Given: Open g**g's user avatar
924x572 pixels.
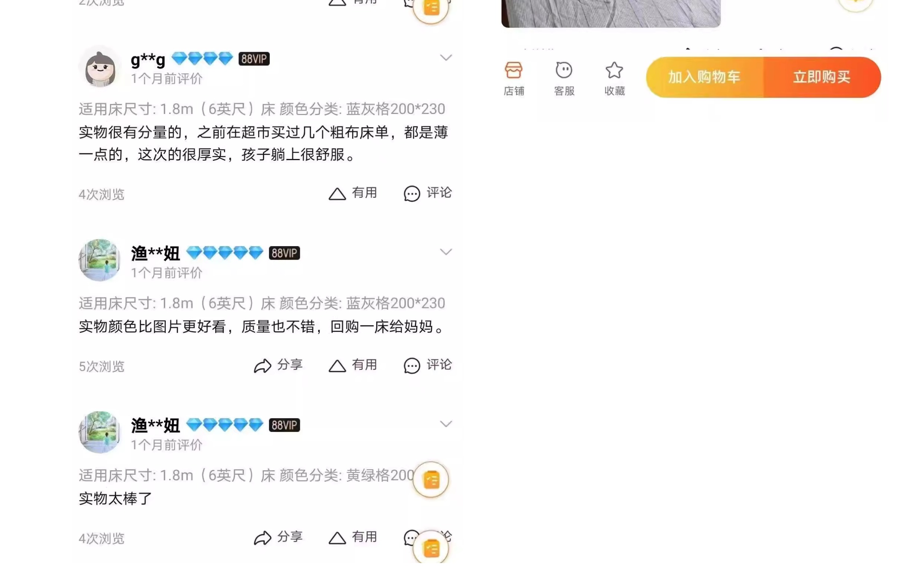Looking at the screenshot, I should point(99,67).
